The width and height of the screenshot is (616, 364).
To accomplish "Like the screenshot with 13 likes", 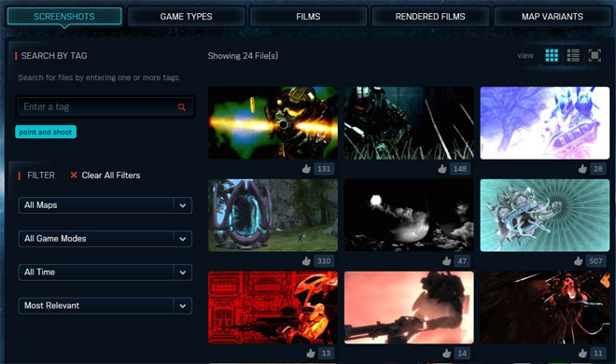I will 311,354.
